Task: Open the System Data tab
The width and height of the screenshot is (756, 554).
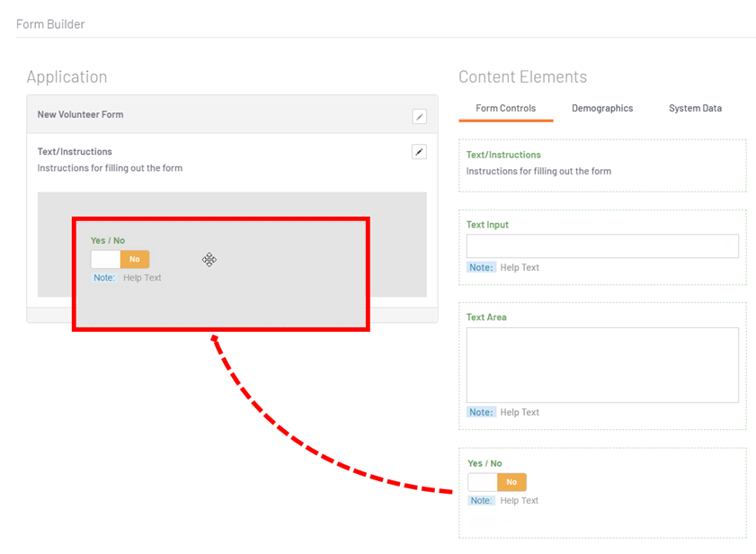Action: point(695,109)
